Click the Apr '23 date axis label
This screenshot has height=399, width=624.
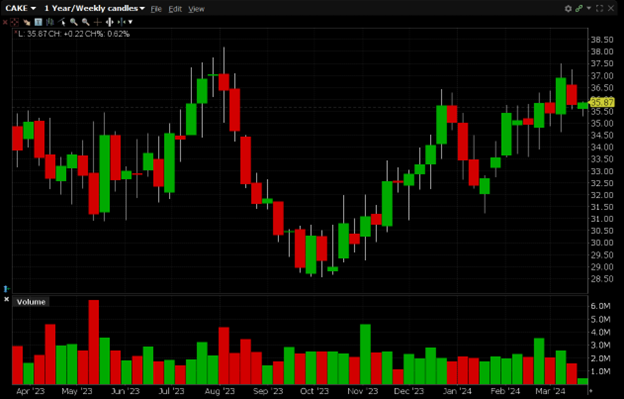31,391
